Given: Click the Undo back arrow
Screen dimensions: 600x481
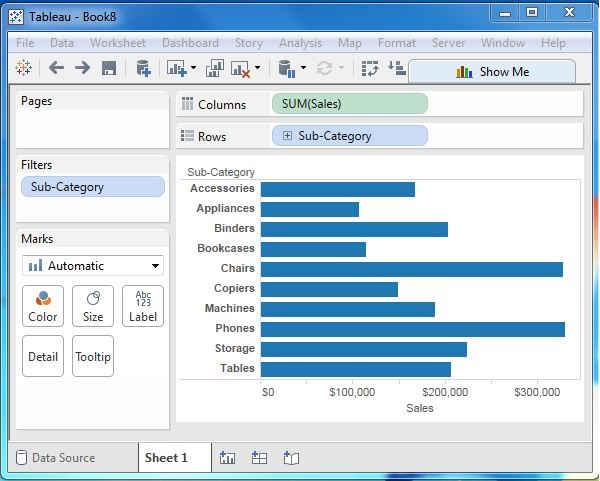Looking at the screenshot, I should click(x=56, y=68).
